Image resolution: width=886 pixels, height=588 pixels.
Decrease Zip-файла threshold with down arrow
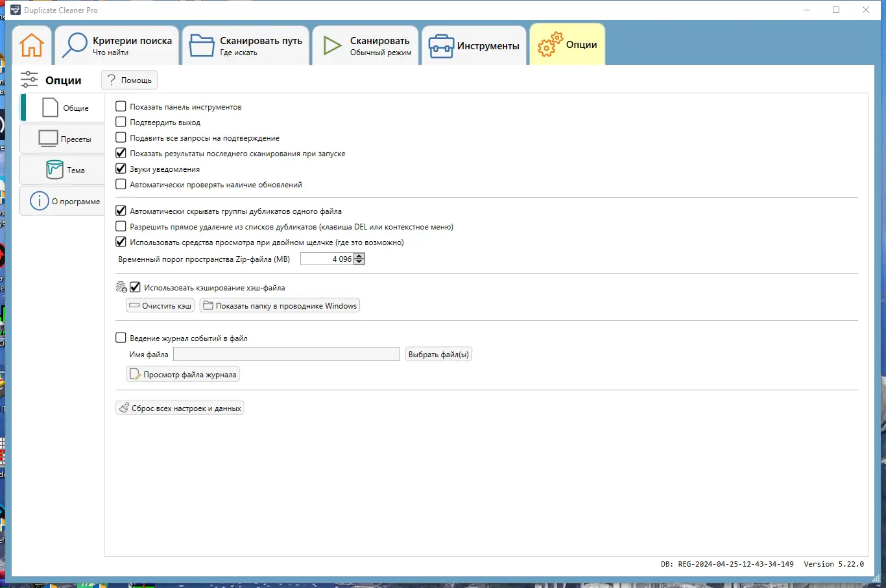click(x=360, y=261)
